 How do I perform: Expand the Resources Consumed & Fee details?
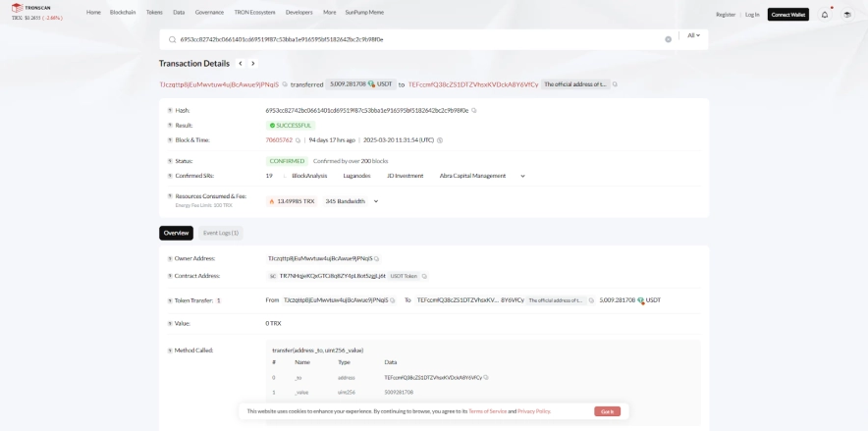coord(376,201)
